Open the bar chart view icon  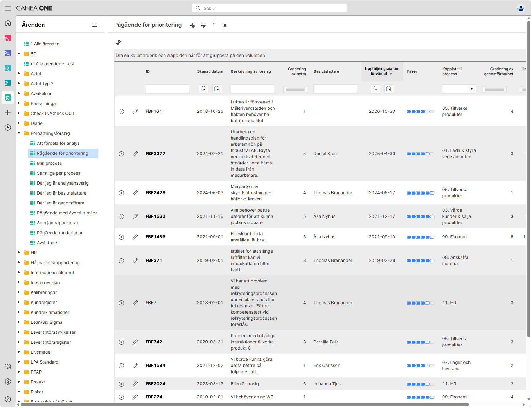pyautogui.click(x=225, y=25)
